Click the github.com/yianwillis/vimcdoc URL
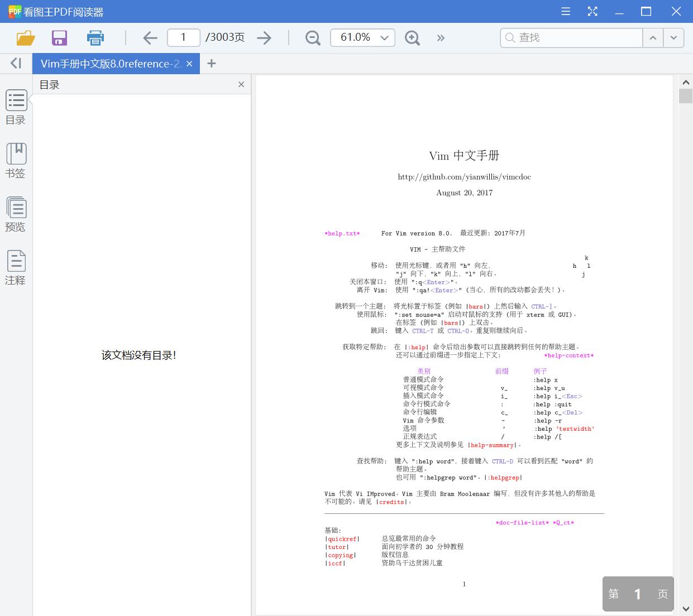 [x=464, y=177]
